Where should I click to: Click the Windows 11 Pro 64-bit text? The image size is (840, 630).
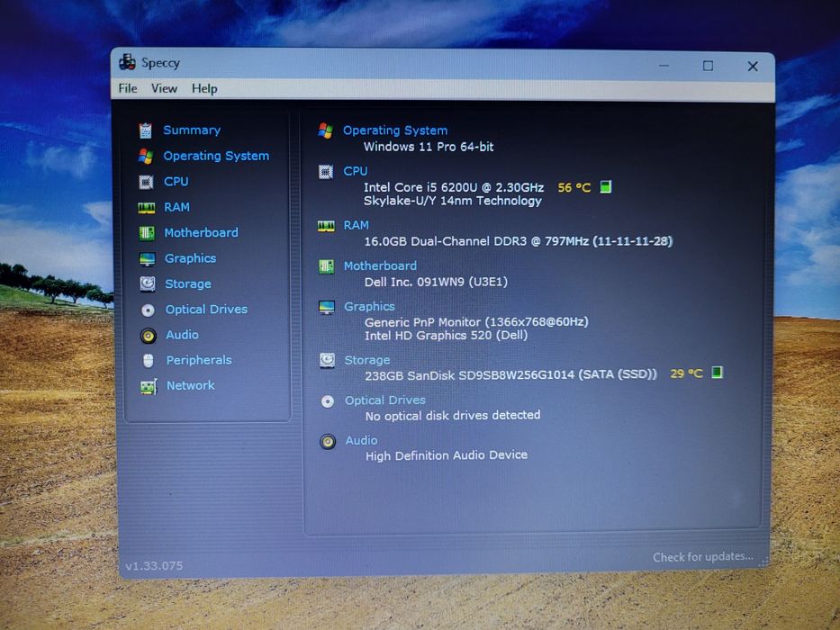[429, 147]
